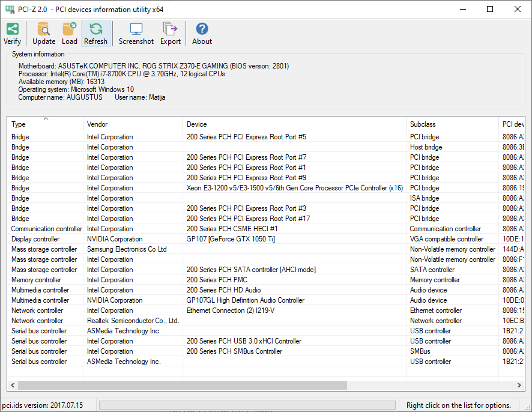Open the Load toolbar icon
The image size is (532, 412).
pyautogui.click(x=70, y=34)
